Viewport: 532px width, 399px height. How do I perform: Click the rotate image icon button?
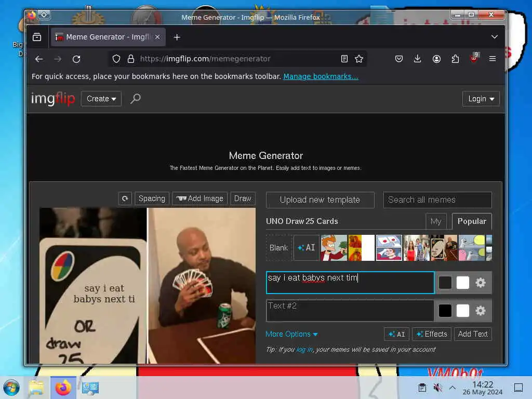click(x=125, y=198)
